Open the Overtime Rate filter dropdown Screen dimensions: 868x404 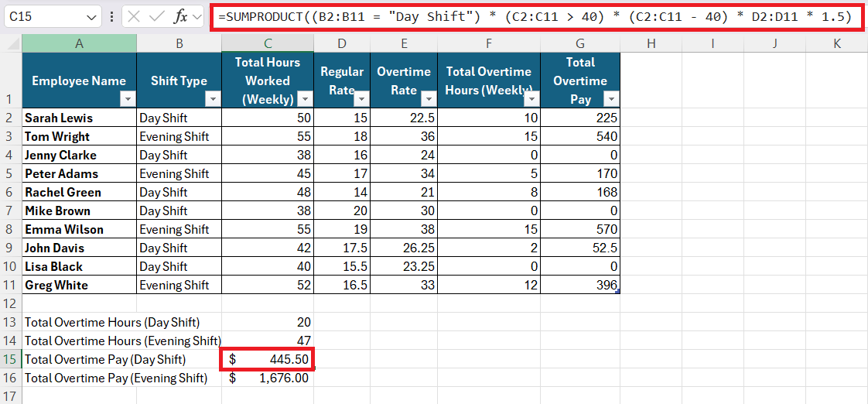tap(429, 98)
